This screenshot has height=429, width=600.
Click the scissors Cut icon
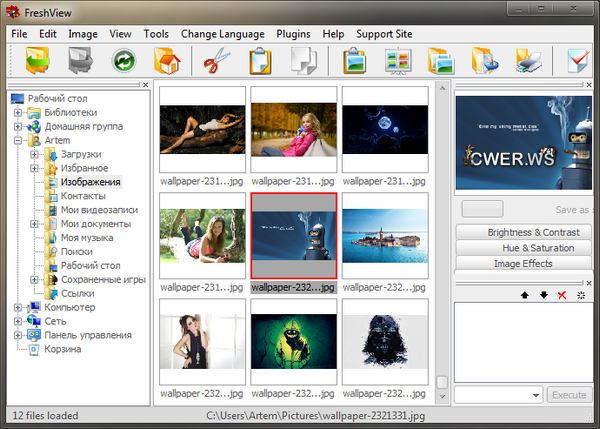[x=216, y=62]
